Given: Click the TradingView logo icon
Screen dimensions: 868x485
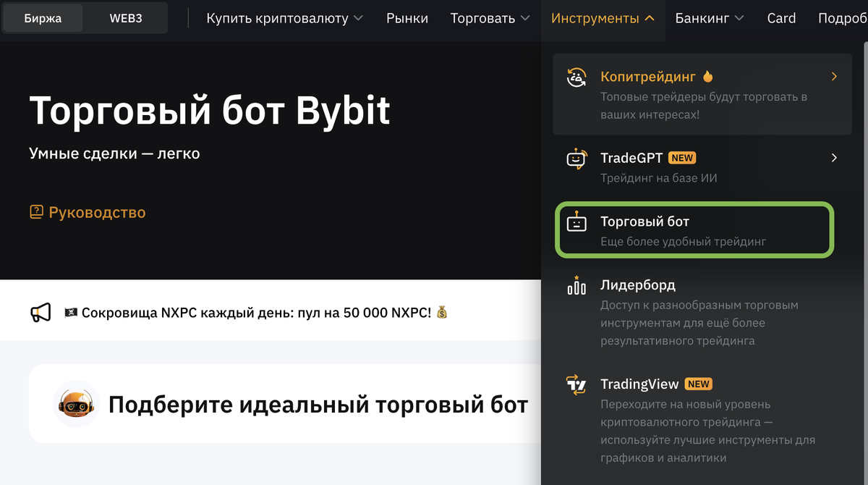Looking at the screenshot, I should click(x=576, y=384).
